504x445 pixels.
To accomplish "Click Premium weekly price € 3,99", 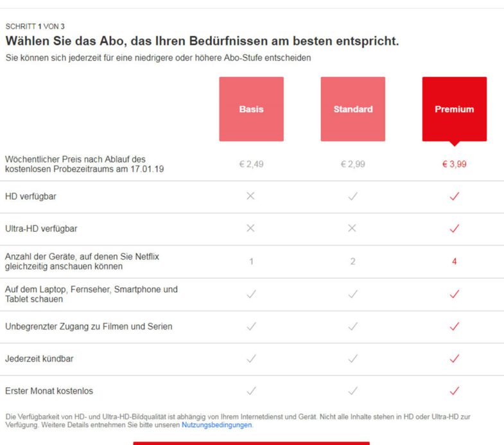I will (x=455, y=164).
